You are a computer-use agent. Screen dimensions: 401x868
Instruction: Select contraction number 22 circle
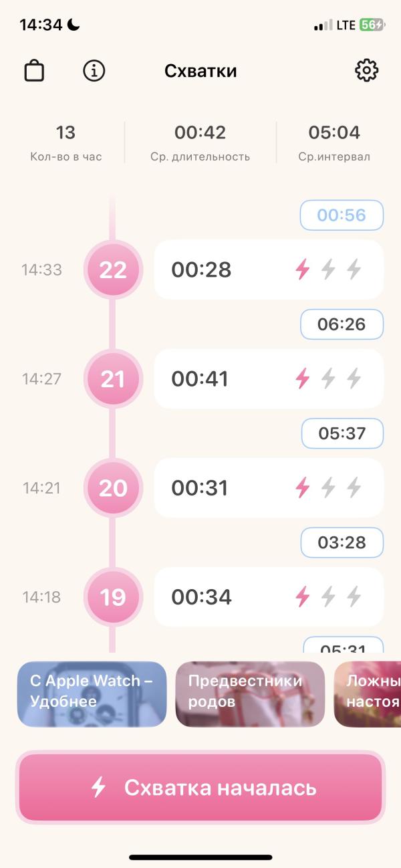pyautogui.click(x=113, y=269)
